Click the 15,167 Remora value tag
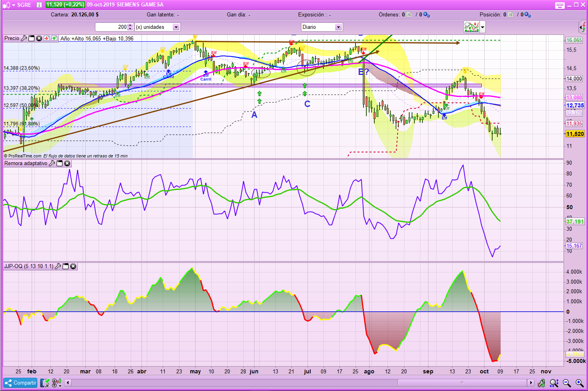Screen dimensions: 588x391 coord(574,246)
